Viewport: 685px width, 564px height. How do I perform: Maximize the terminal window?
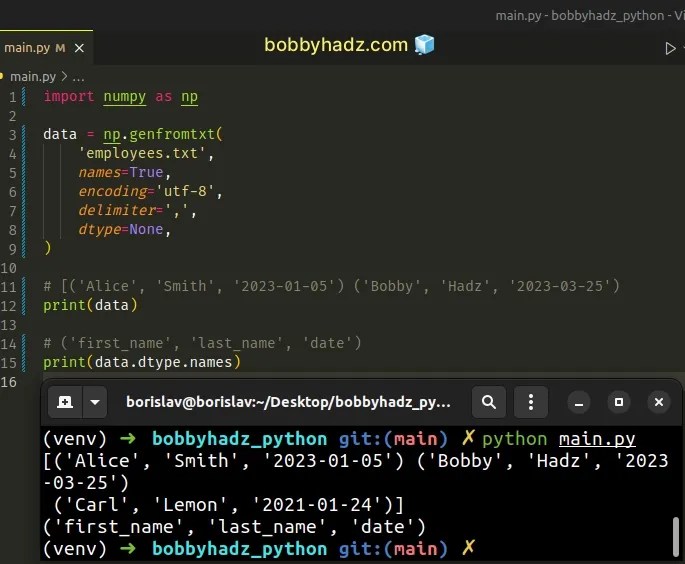tap(619, 402)
